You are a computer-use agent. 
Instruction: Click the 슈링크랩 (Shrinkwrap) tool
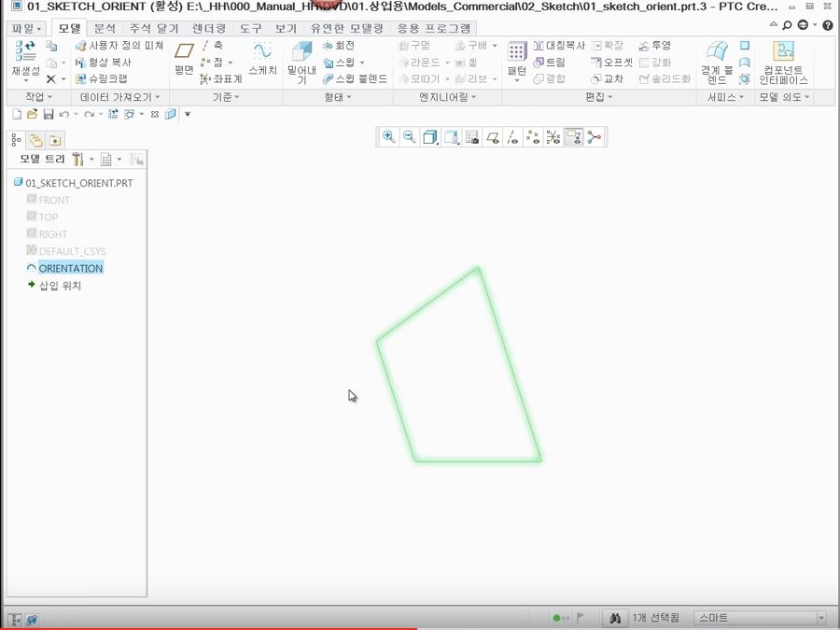click(x=101, y=79)
